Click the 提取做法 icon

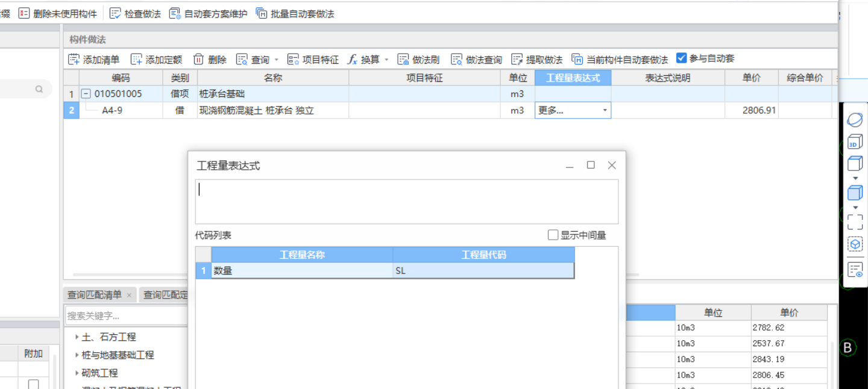click(x=517, y=58)
